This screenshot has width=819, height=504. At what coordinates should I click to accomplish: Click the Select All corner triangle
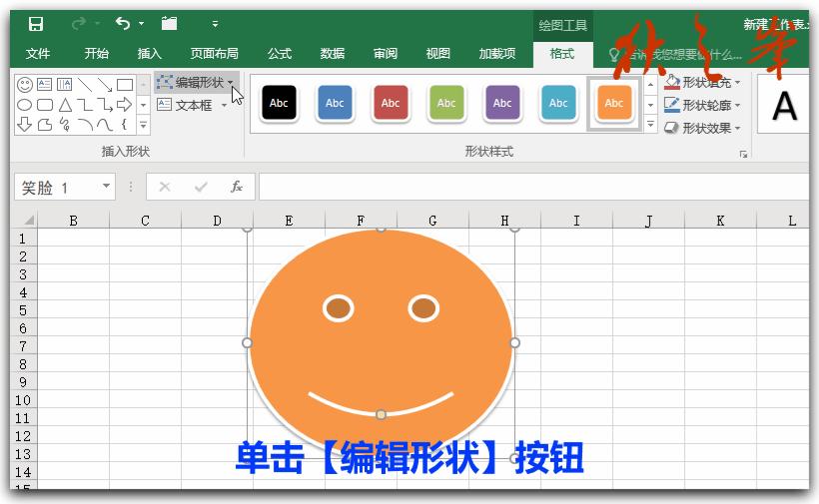click(x=28, y=220)
